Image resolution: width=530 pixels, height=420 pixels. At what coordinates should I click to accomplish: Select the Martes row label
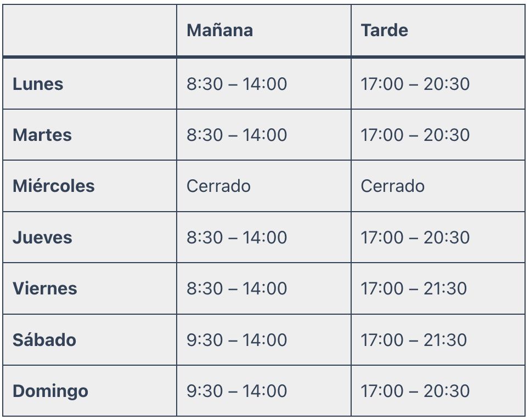click(42, 135)
